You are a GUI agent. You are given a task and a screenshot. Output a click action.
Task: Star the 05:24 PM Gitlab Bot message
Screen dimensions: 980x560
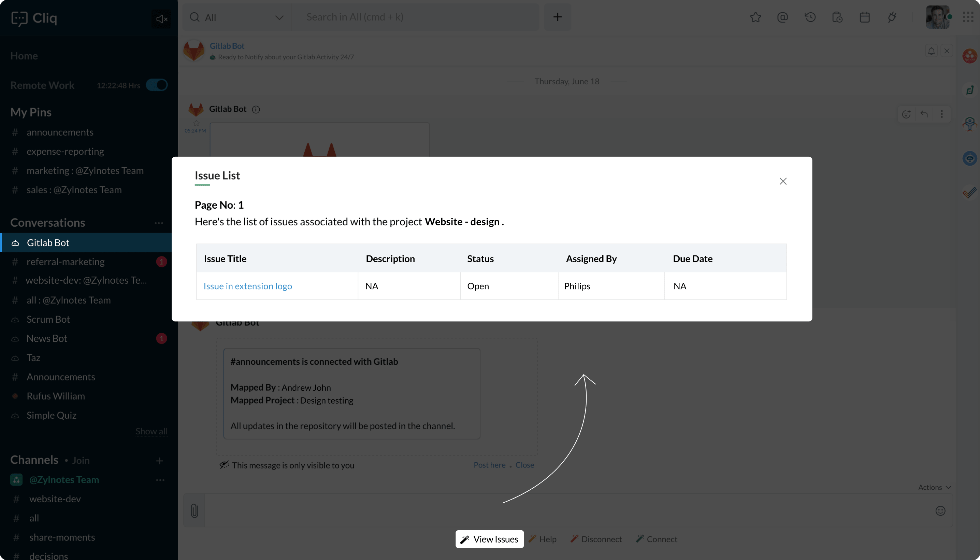pyautogui.click(x=196, y=123)
